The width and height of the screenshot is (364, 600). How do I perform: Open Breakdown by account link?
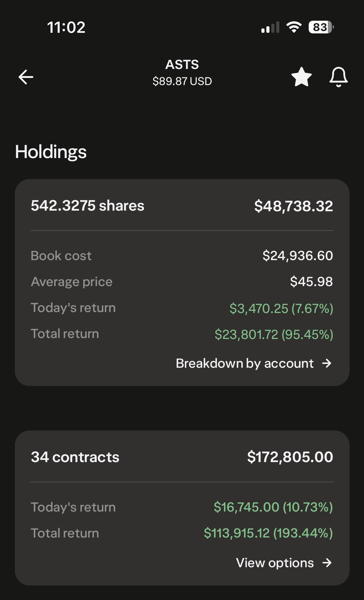pyautogui.click(x=244, y=363)
